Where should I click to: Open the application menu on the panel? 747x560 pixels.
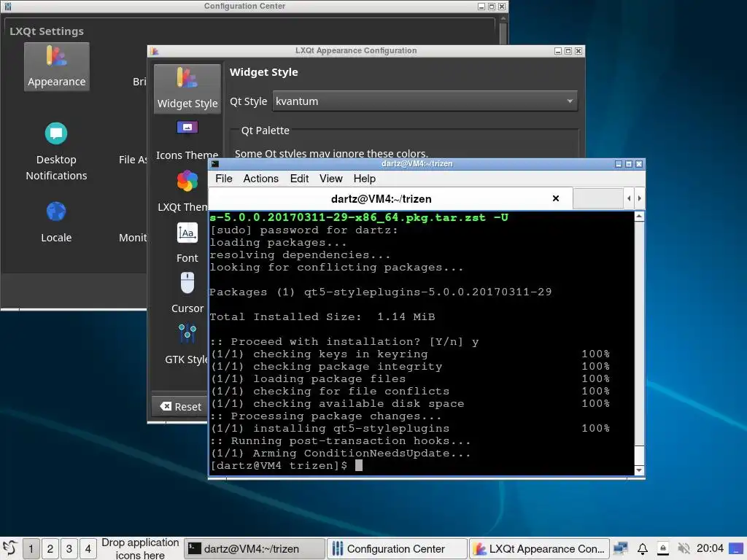tap(10, 548)
